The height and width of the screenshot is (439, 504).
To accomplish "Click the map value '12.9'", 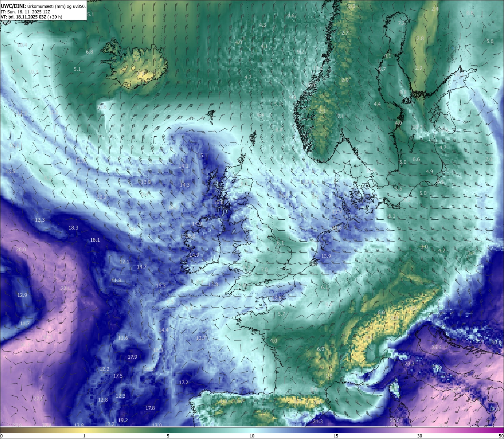I will pos(22,295).
